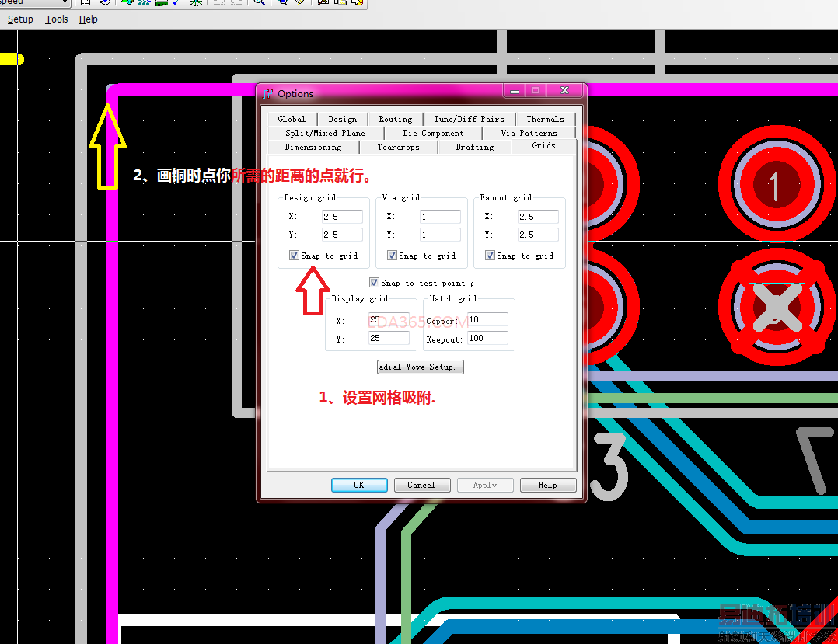Click the Hatch grid Copper field
Screen dimensions: 838x644
point(487,319)
